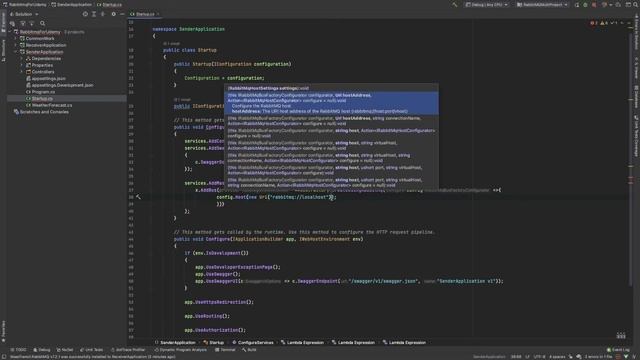The image size is (640, 360).
Task: Click the UTF-8 encoding status bar item
Action: click(x=539, y=357)
